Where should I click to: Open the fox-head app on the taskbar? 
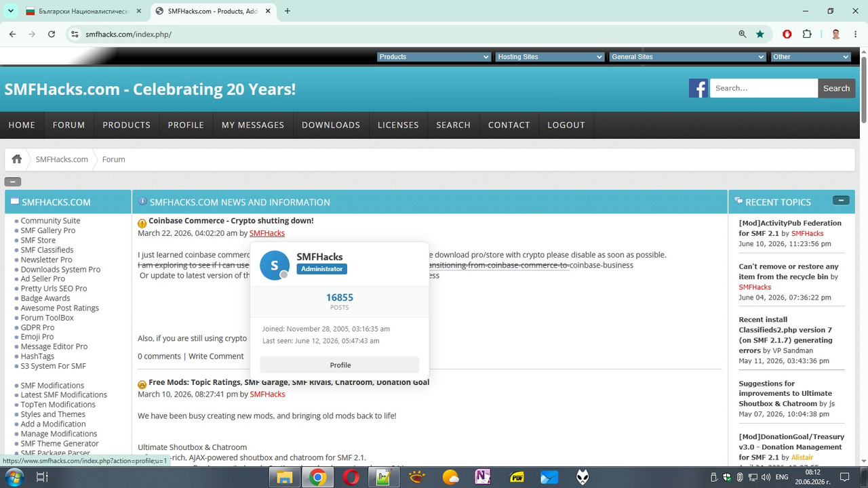tap(583, 477)
